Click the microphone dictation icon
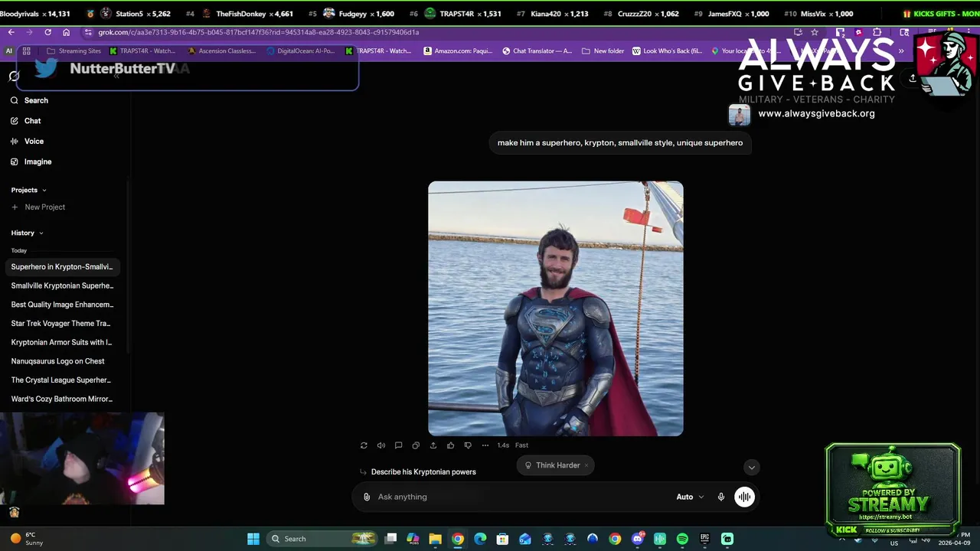This screenshot has width=980, height=551. coord(721,497)
